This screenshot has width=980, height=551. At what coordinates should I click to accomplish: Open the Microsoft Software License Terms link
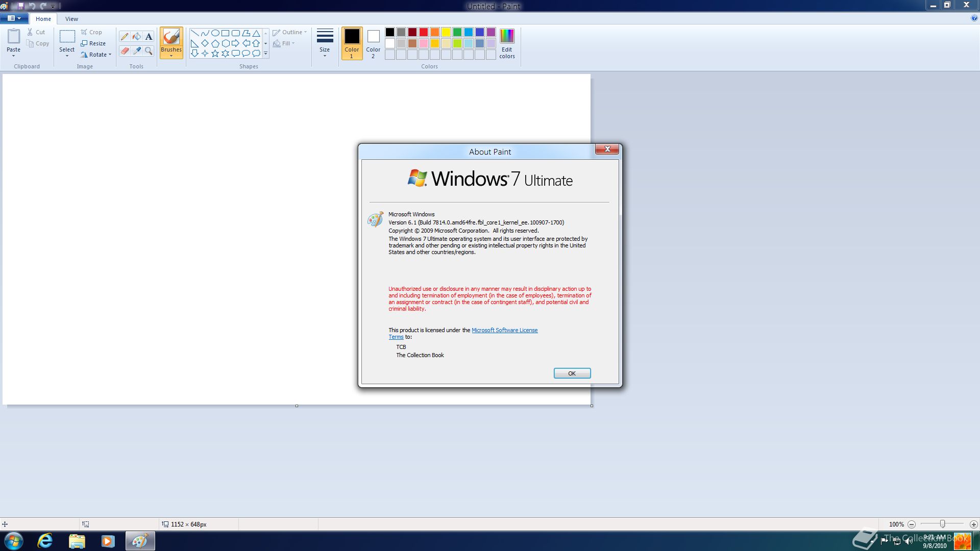click(x=504, y=330)
